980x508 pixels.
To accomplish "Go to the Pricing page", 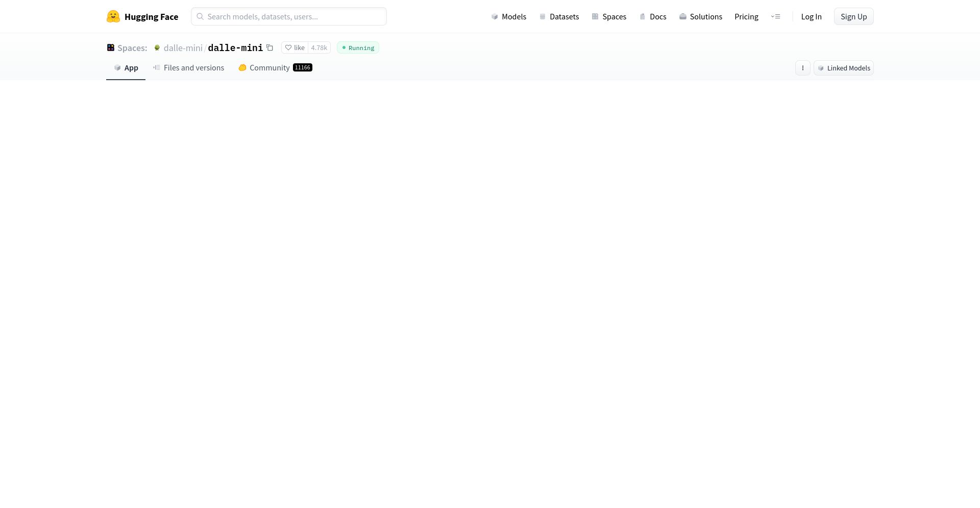I will [746, 17].
